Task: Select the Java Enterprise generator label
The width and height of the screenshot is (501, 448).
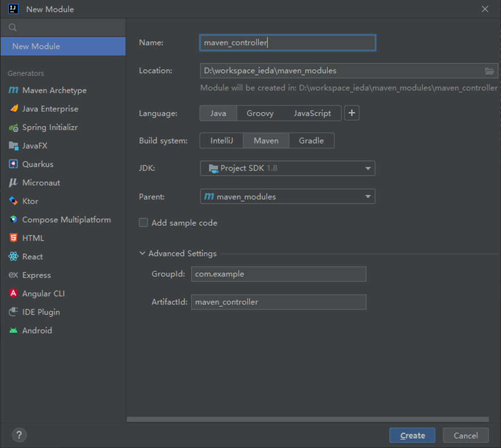Action: point(50,109)
